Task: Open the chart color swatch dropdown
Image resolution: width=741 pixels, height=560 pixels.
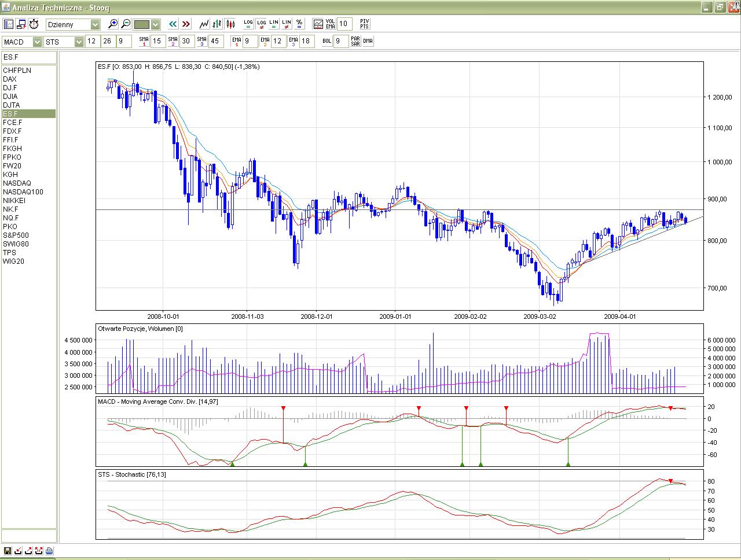Action: click(155, 24)
